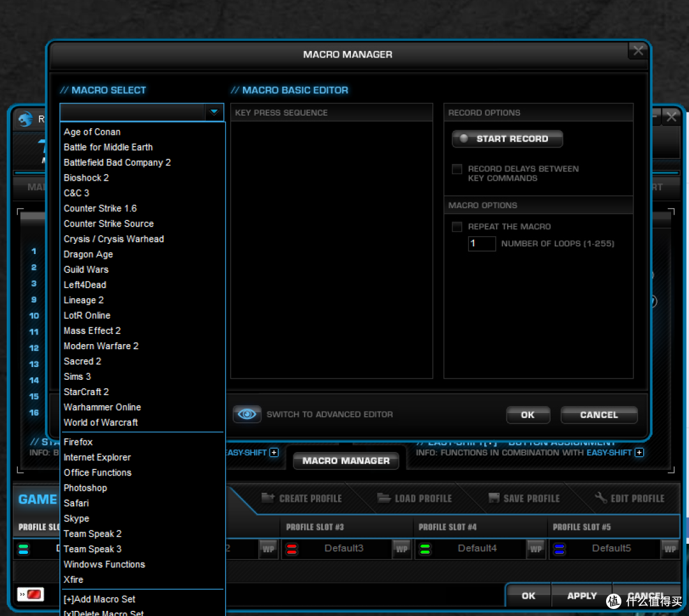Select LotR Online macro set

pyautogui.click(x=87, y=316)
